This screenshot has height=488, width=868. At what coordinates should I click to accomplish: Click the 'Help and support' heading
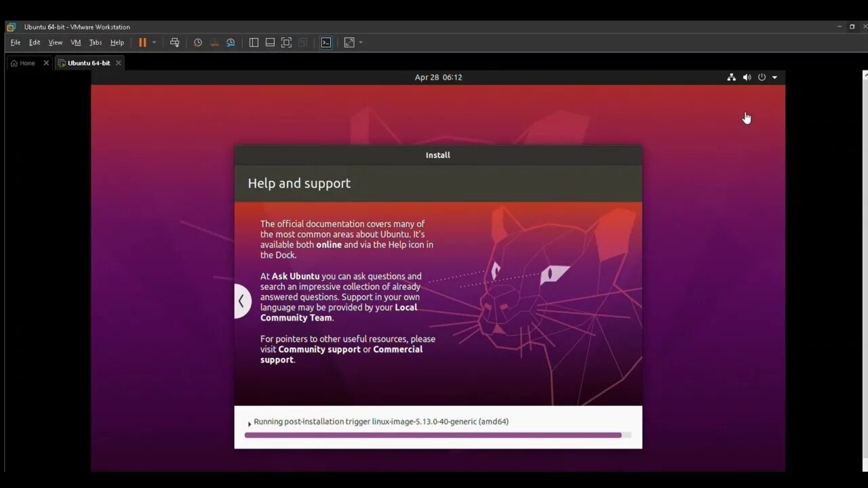[x=299, y=183]
